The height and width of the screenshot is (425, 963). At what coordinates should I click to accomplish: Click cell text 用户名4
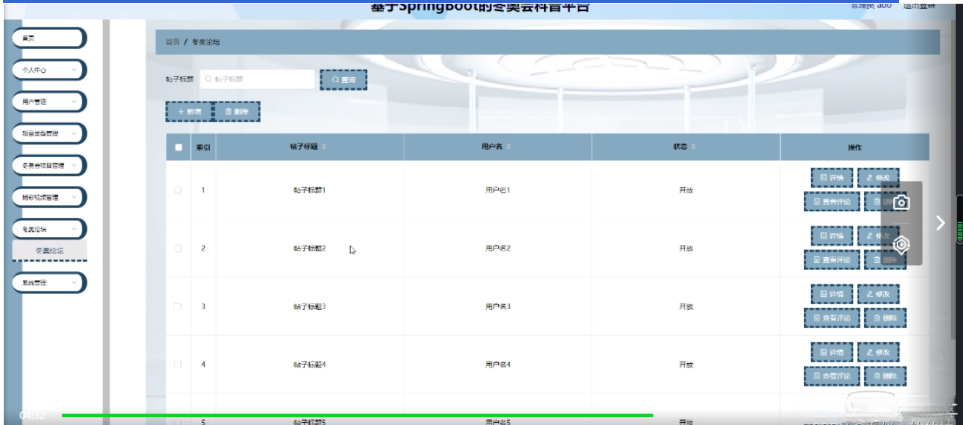[498, 365]
